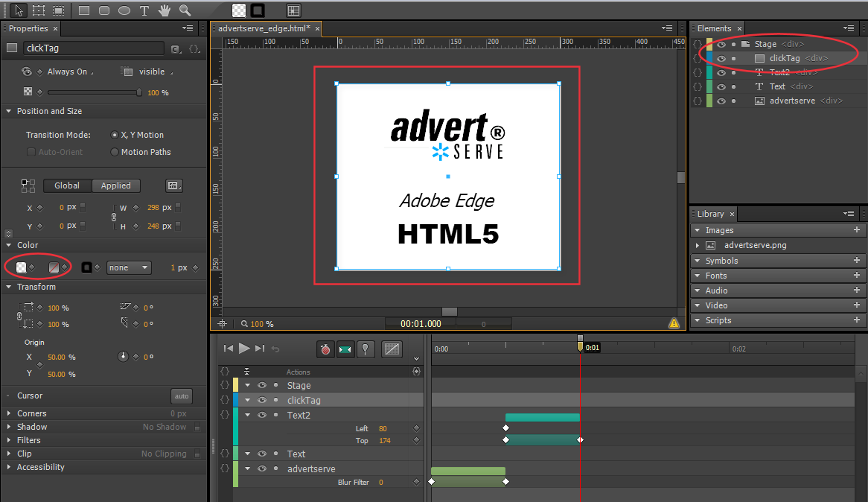Click the Global coordinates button
Viewport: 868px width, 502px height.
click(67, 185)
